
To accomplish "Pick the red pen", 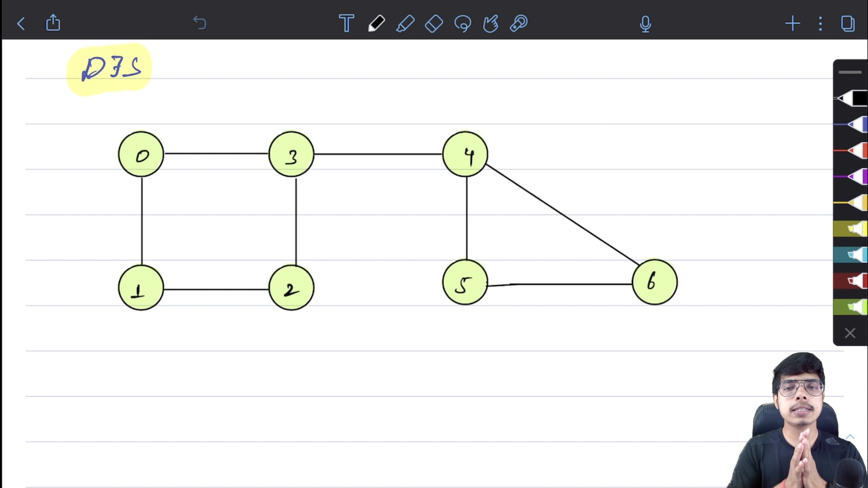I will tap(850, 150).
